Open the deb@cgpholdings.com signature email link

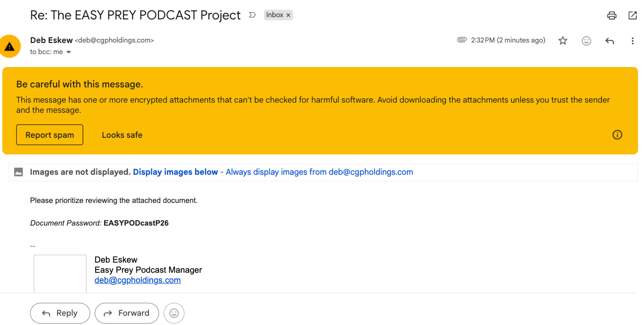tap(137, 280)
